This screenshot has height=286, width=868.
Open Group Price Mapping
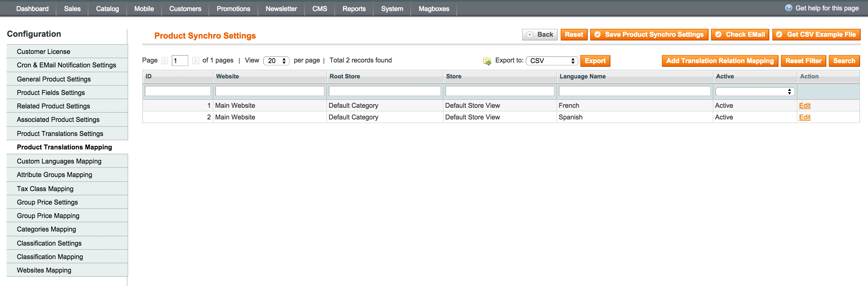(x=67, y=216)
